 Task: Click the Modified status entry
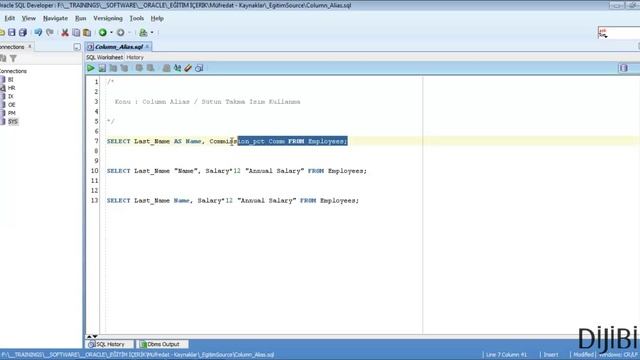coord(583,355)
